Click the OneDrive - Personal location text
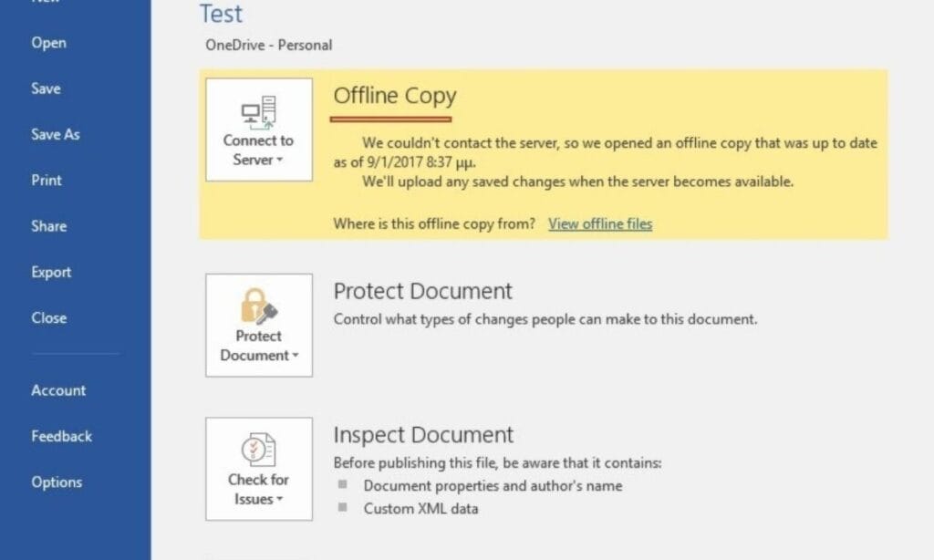Viewport: 934px width, 560px height. (268, 45)
